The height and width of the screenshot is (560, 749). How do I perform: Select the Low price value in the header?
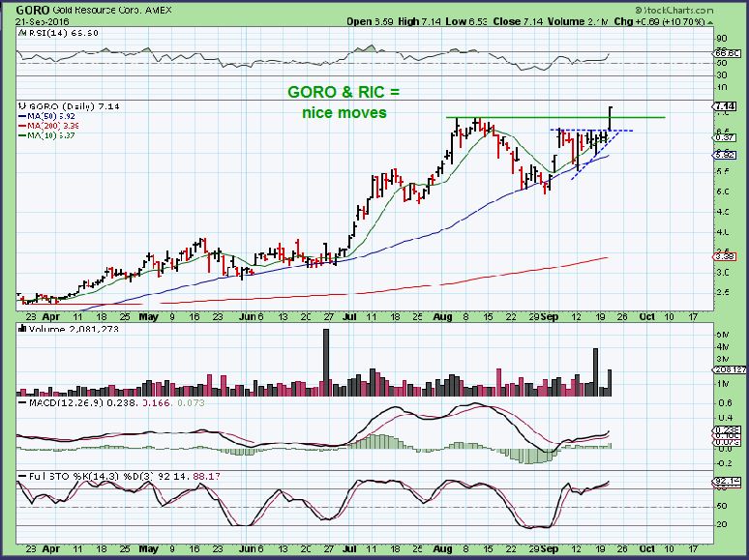click(x=478, y=21)
